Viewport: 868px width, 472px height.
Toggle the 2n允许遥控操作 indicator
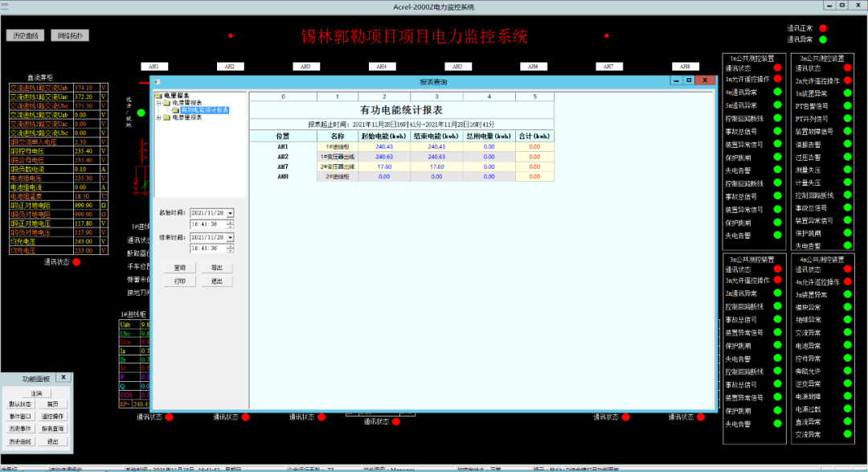tap(847, 80)
